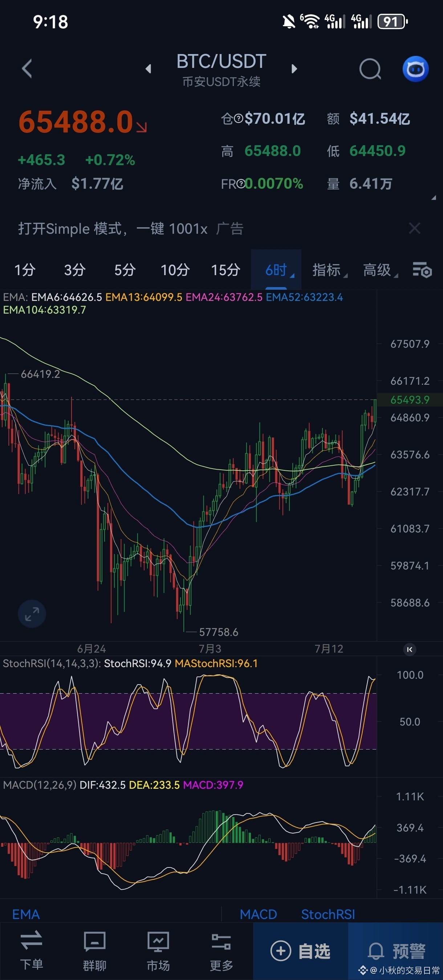Select 10分 timeframe
443x980 pixels.
coord(175,270)
